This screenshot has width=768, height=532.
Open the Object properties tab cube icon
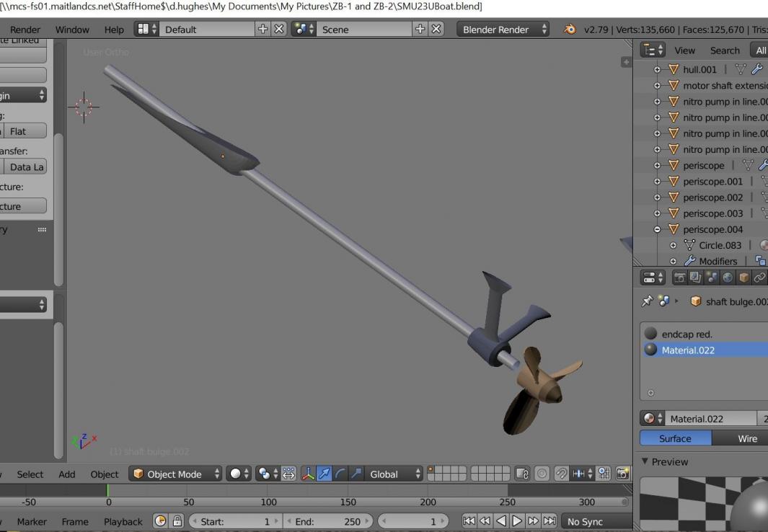tap(743, 278)
